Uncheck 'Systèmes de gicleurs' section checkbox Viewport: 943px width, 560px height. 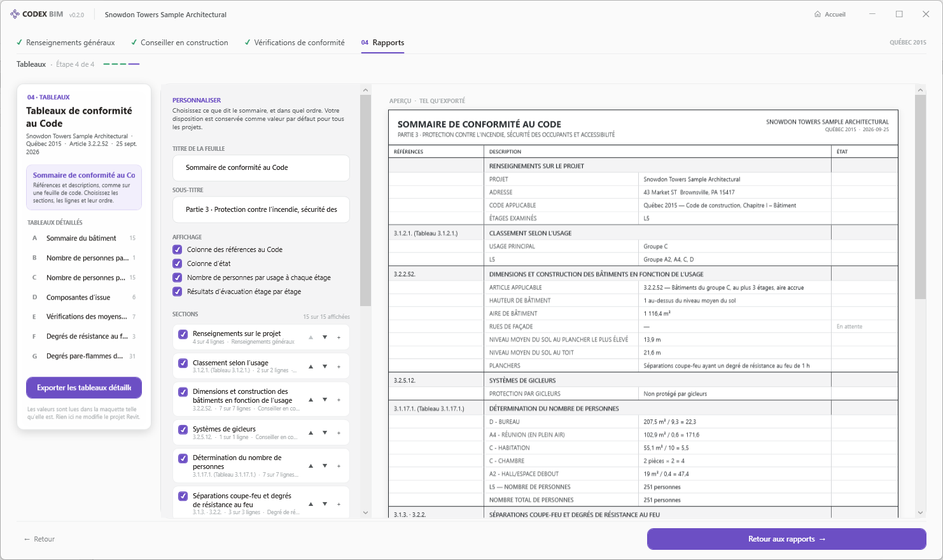click(x=183, y=430)
